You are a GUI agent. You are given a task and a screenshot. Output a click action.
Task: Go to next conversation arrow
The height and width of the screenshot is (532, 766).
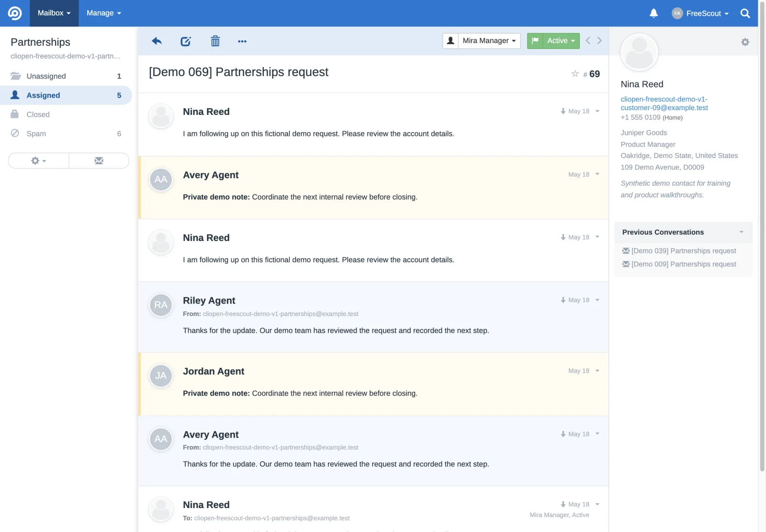tap(599, 41)
